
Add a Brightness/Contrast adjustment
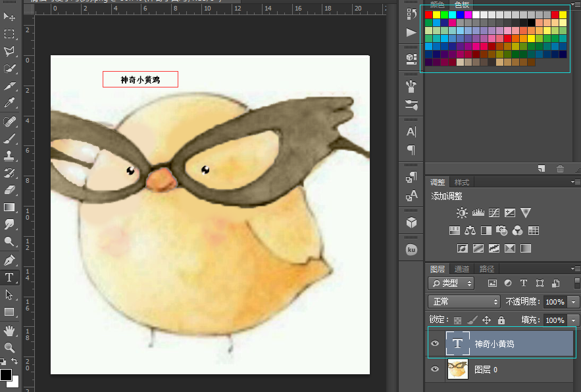click(x=462, y=212)
